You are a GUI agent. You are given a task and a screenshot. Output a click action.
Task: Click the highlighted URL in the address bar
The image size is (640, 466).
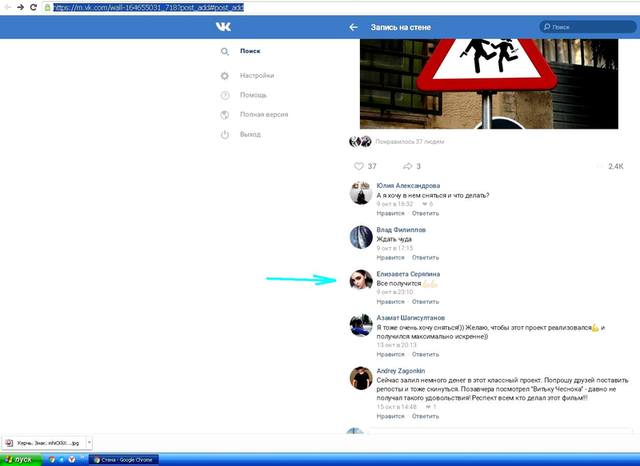pyautogui.click(x=149, y=7)
